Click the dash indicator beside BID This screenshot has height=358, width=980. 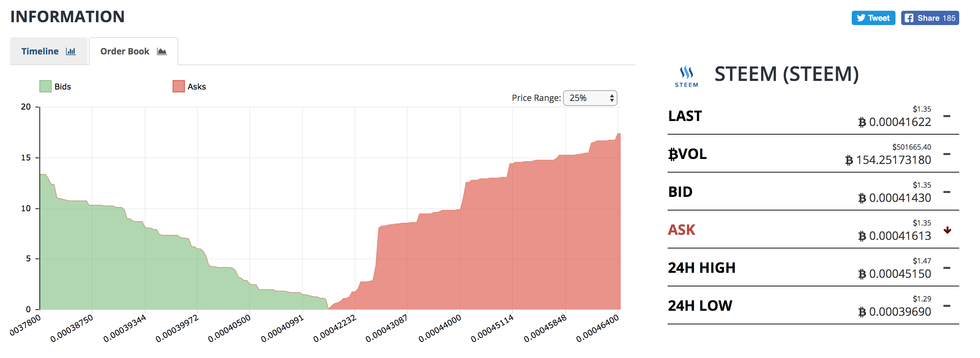point(947,192)
